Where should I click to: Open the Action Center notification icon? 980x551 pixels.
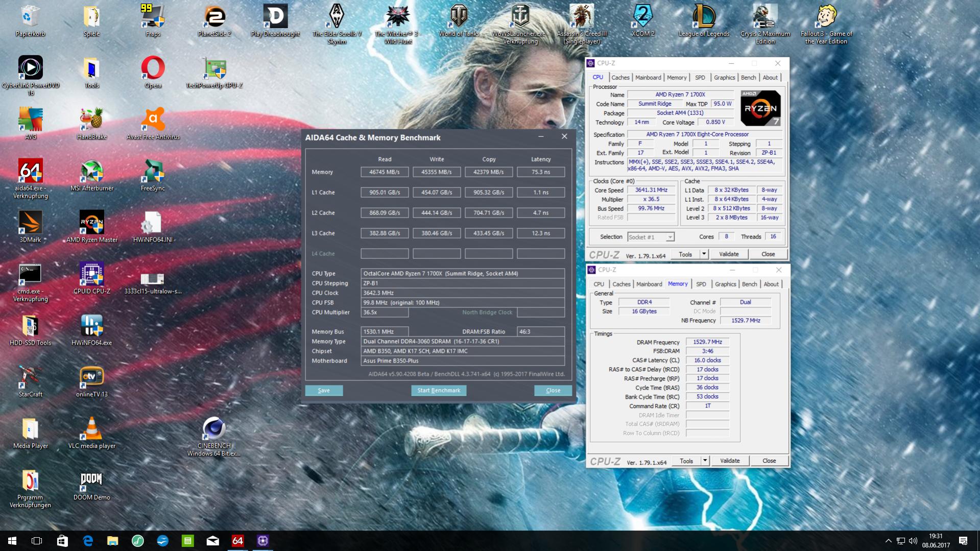pos(963,541)
